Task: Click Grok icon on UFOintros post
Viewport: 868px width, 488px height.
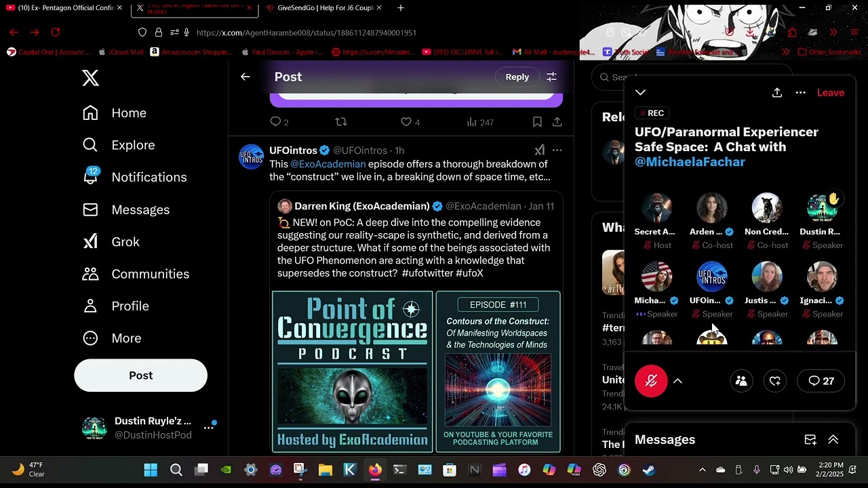Action: click(x=539, y=150)
